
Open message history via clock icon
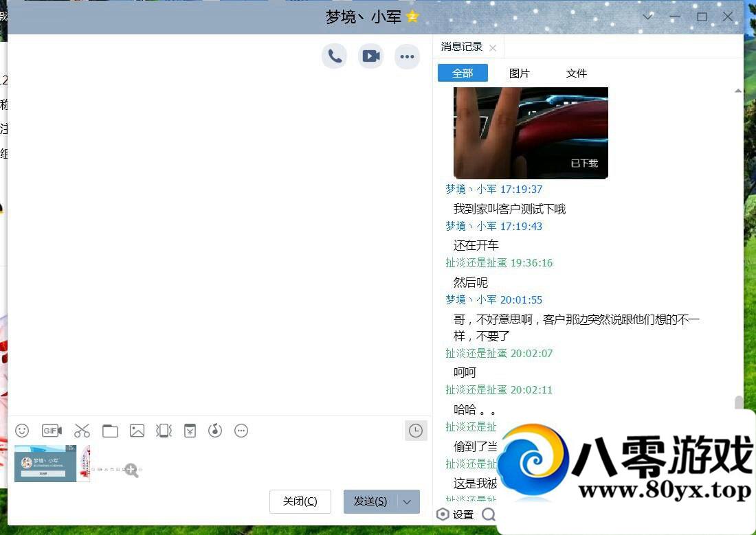(416, 431)
